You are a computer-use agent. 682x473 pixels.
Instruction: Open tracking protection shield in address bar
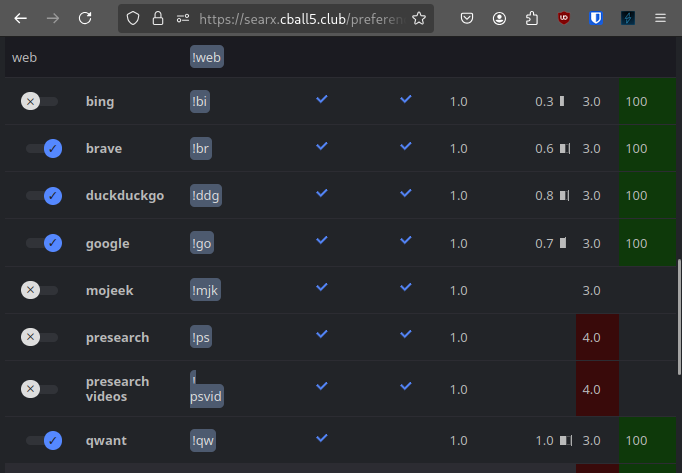(133, 18)
